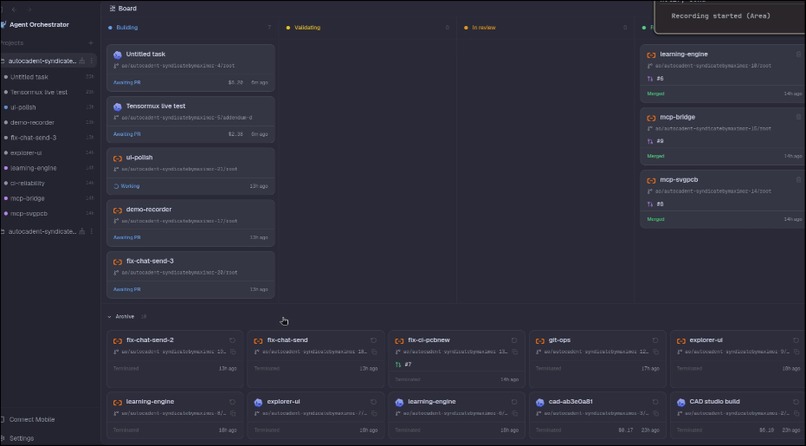Screen dimensions: 806x446
Task: Select Tensormux live test in sidebar
Action: click(x=49, y=92)
